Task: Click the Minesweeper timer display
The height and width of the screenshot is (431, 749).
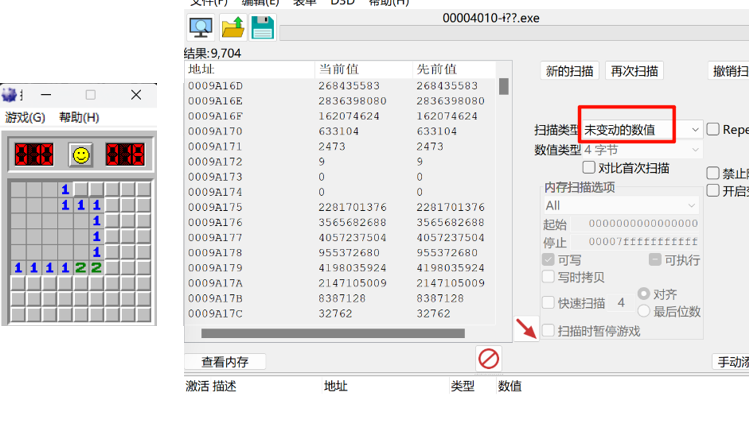Action: (x=125, y=154)
